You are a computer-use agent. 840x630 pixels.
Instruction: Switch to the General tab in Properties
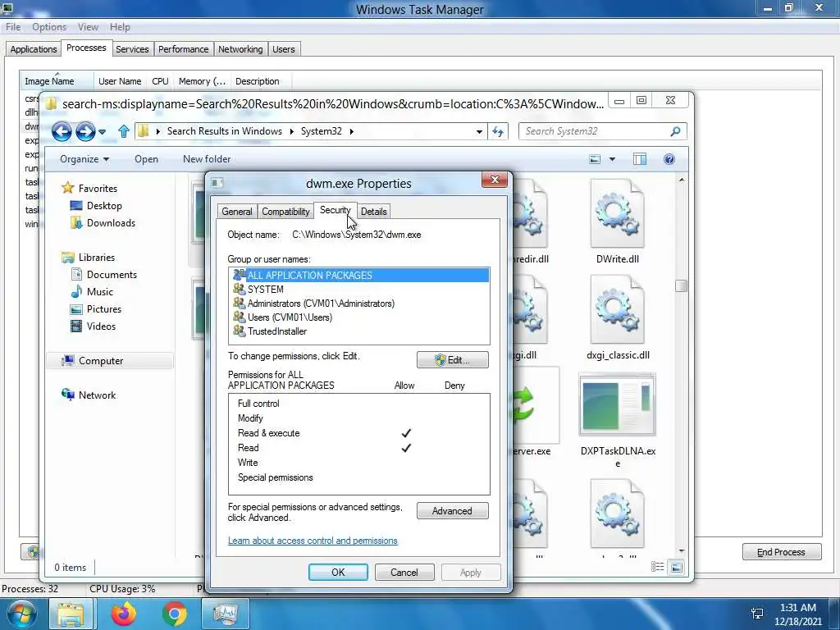(x=237, y=212)
